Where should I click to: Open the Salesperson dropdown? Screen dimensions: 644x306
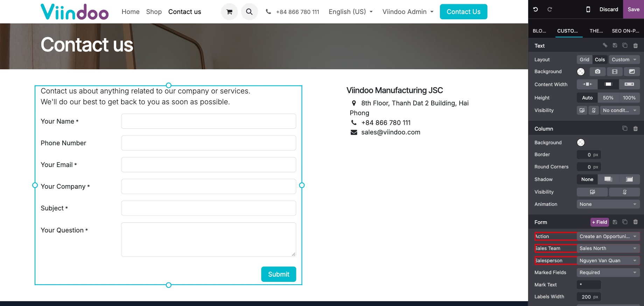click(608, 260)
